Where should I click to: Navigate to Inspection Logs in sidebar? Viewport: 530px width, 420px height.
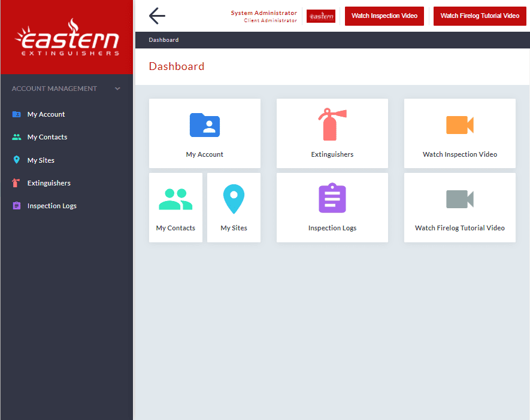[x=52, y=206]
